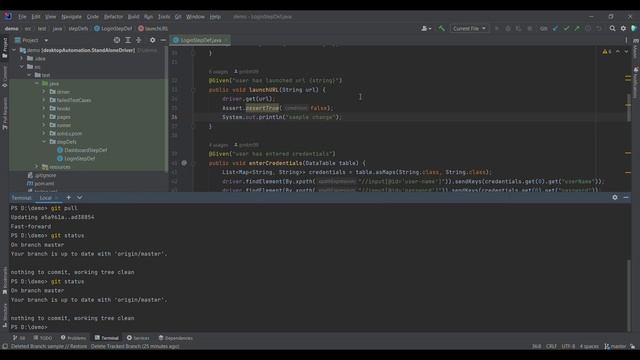Image resolution: width=640 pixels, height=360 pixels.
Task: Collapse the stepDefs package
Action: click(x=44, y=142)
